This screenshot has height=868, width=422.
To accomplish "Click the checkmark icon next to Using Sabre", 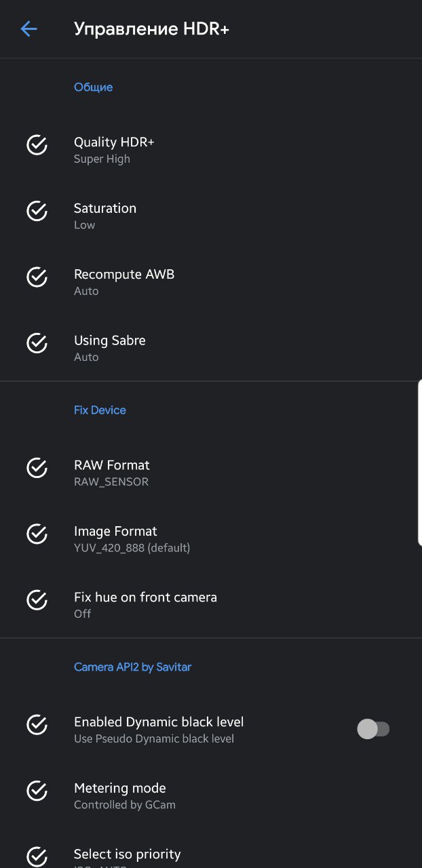I will [x=37, y=343].
